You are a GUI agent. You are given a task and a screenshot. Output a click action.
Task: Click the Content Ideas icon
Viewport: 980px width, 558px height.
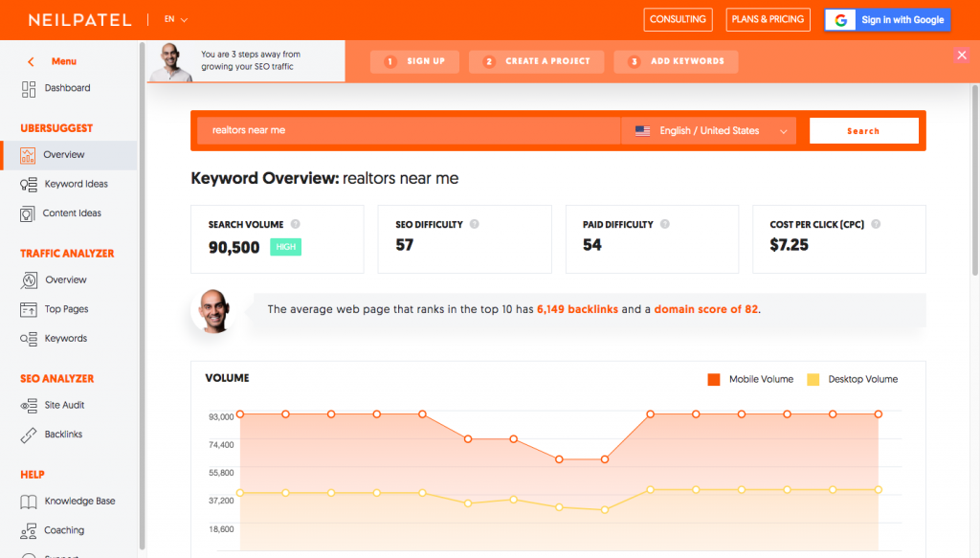click(28, 213)
